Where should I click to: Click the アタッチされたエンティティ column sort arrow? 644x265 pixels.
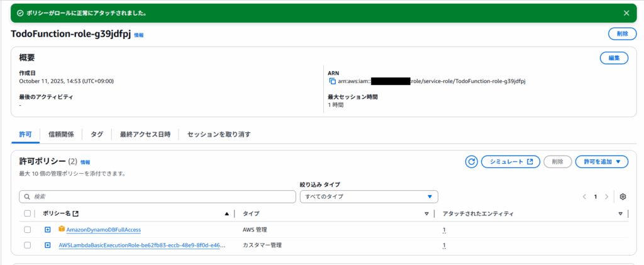620,214
